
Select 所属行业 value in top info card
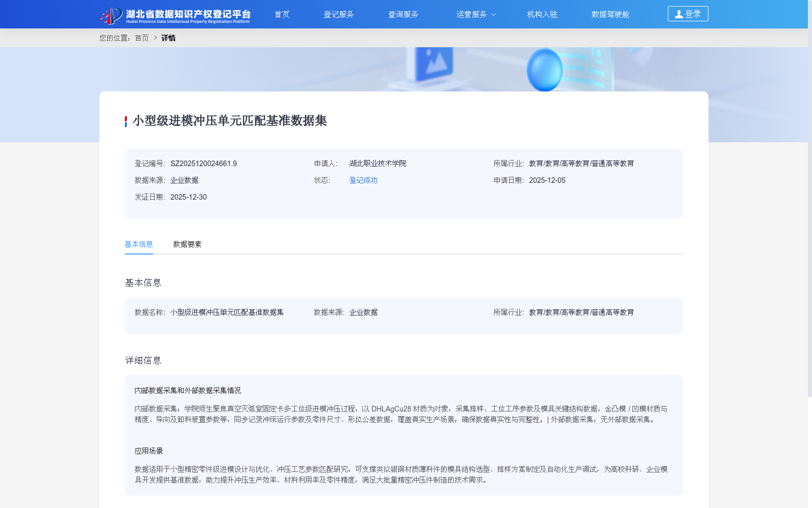[x=582, y=164]
